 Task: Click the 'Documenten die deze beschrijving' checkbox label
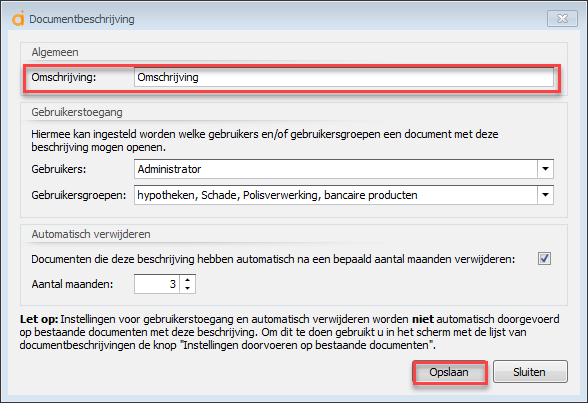[x=273, y=259]
